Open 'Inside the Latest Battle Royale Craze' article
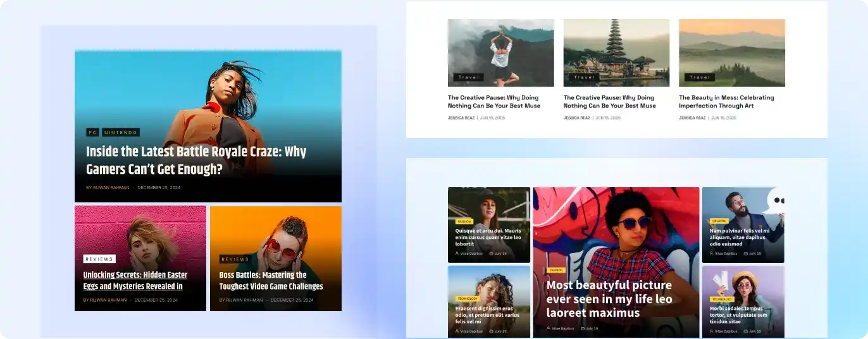Image resolution: width=868 pixels, height=339 pixels. coord(195,161)
